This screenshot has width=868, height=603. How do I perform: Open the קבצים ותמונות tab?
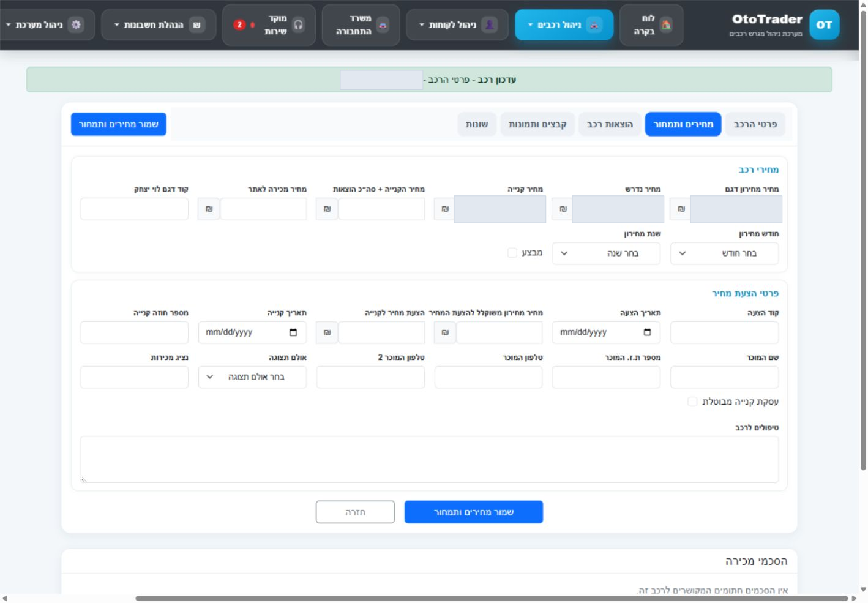pyautogui.click(x=537, y=124)
